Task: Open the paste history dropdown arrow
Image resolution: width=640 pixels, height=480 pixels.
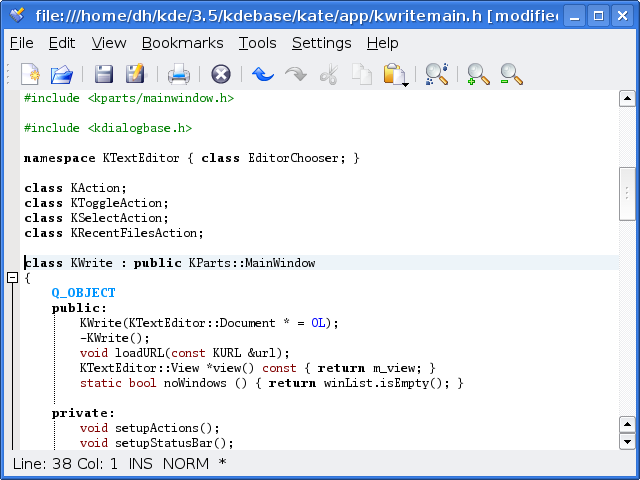Action: (406, 84)
